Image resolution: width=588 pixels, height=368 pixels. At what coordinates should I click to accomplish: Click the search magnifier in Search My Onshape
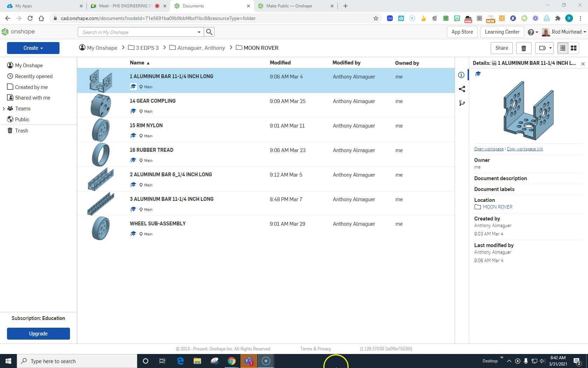[209, 32]
